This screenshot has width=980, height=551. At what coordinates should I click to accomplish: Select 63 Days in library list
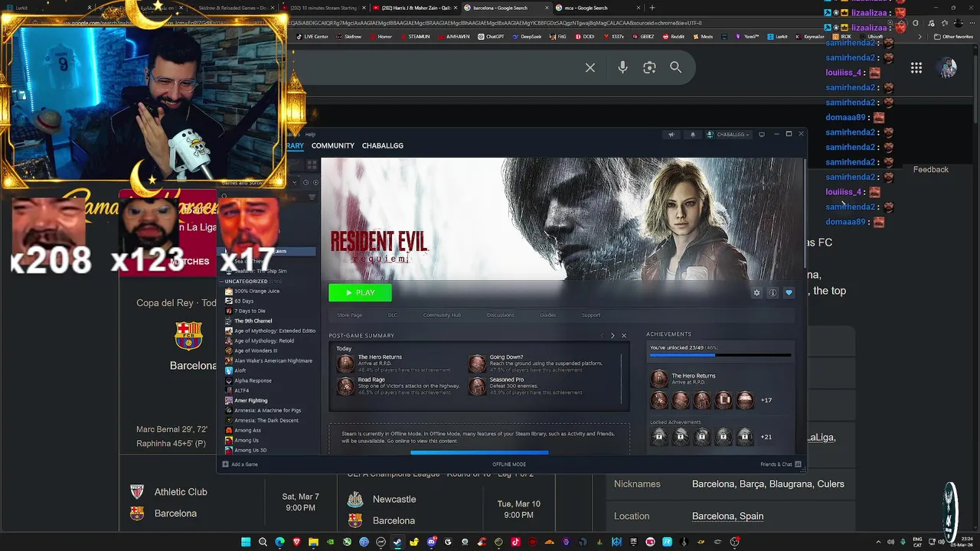(243, 301)
